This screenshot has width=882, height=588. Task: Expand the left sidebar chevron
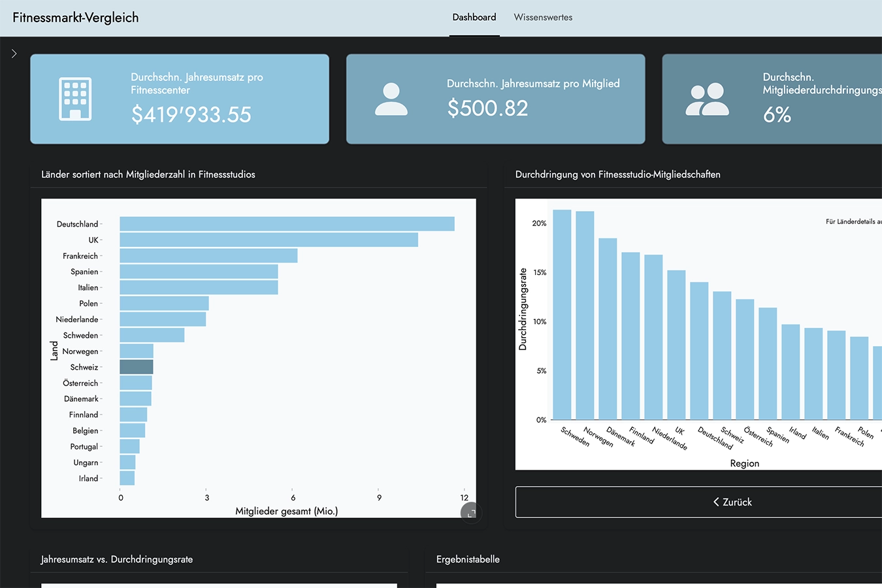tap(14, 54)
